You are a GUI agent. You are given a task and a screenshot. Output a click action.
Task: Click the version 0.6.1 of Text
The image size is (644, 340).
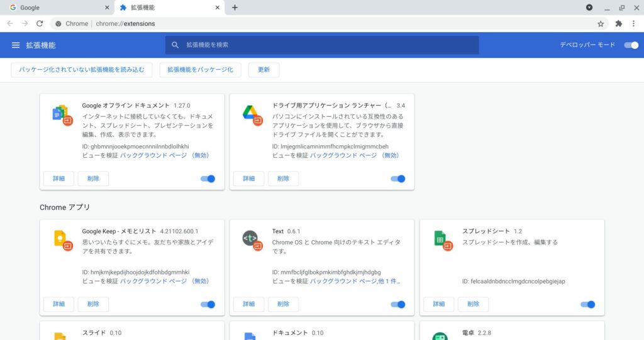[x=294, y=231]
